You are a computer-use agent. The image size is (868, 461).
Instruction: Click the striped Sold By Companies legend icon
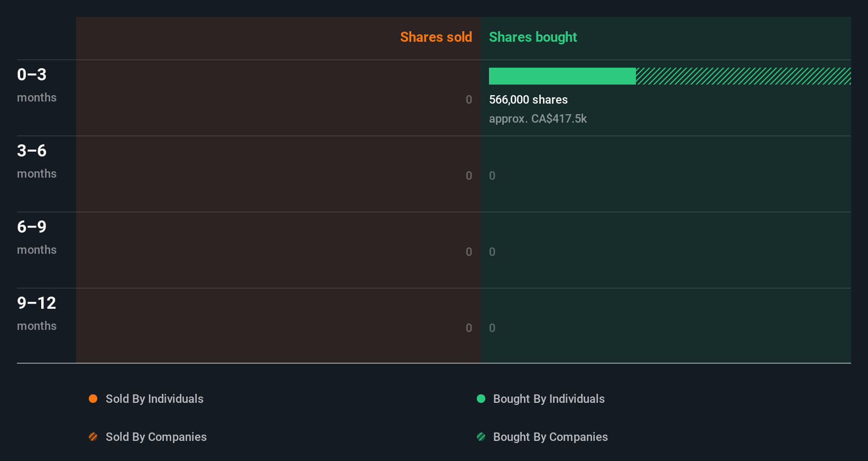point(93,437)
